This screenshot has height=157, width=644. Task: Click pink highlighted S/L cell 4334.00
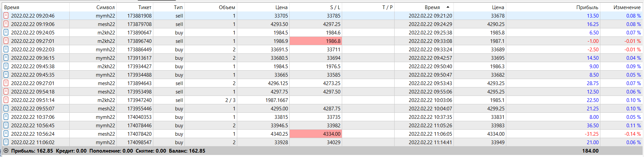[x=316, y=134]
